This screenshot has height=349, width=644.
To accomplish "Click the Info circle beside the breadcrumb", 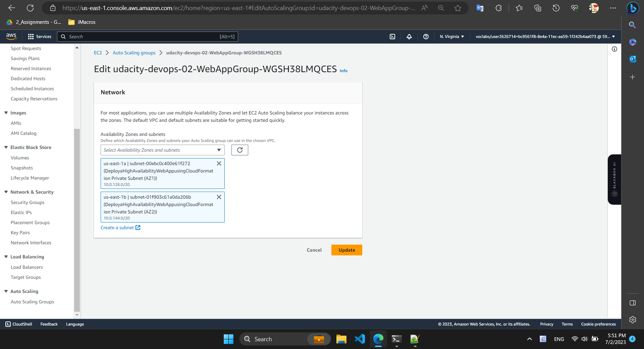I will click(615, 49).
